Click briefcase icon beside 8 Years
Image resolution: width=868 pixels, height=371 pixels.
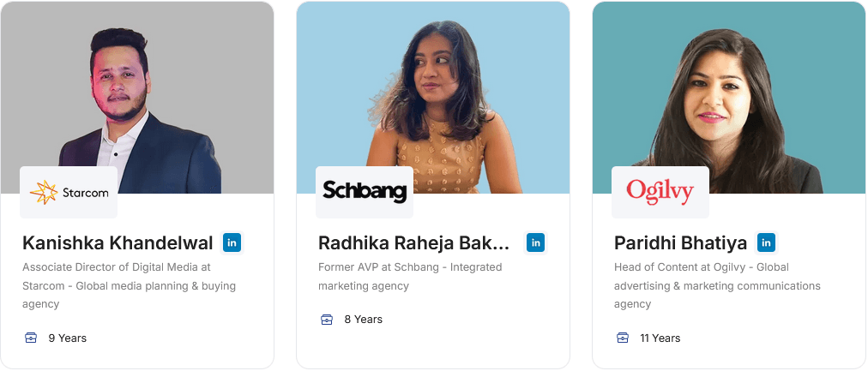coord(327,320)
